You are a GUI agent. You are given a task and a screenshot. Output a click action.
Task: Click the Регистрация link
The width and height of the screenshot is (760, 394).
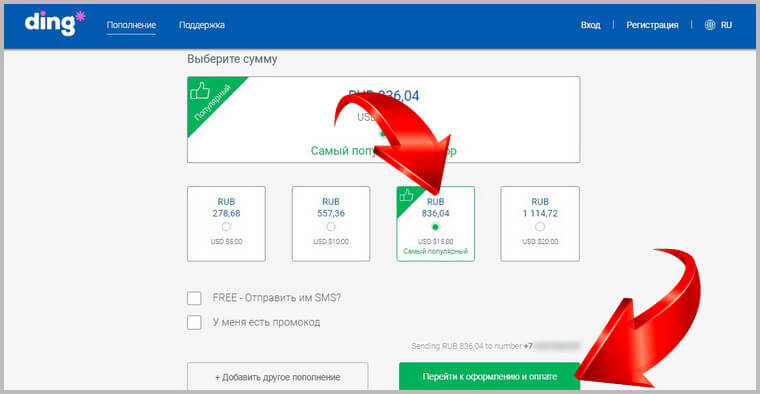point(652,25)
